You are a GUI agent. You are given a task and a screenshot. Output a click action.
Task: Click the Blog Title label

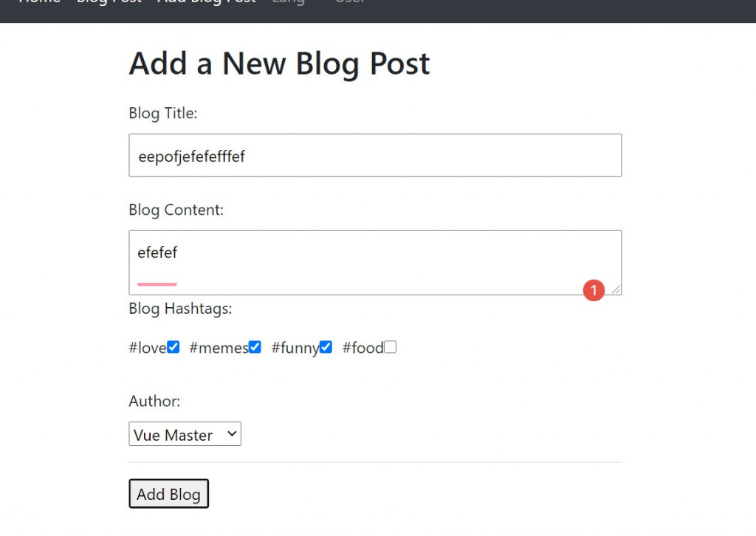[163, 113]
